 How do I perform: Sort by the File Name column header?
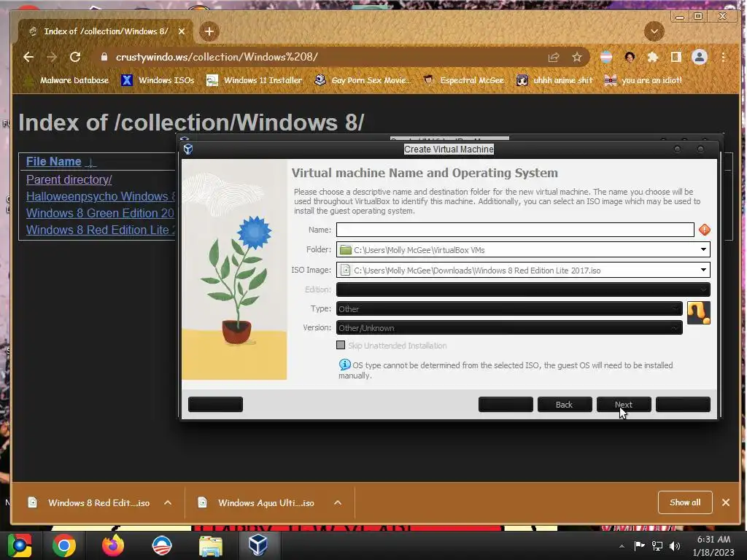pyautogui.click(x=54, y=161)
